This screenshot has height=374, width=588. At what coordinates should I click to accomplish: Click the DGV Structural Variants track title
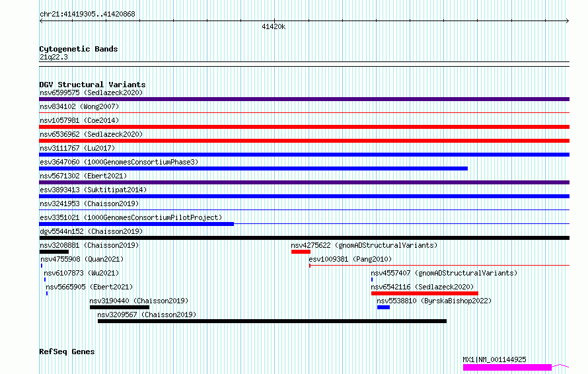click(92, 85)
